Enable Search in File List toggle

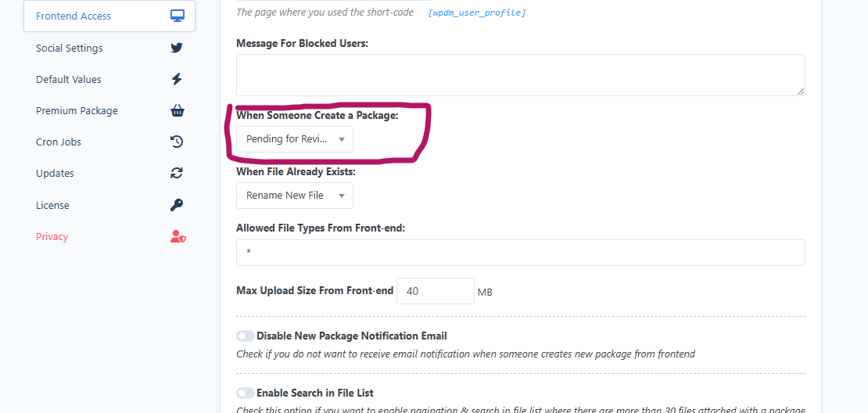[246, 393]
